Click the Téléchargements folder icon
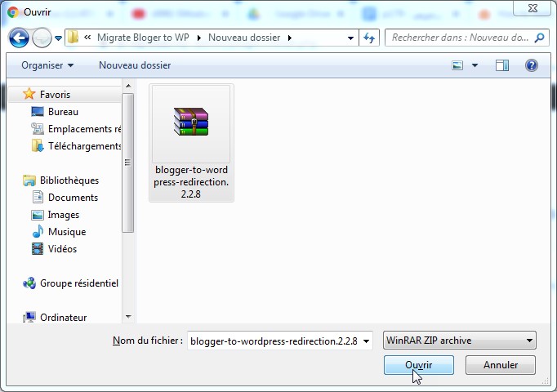Image resolution: width=557 pixels, height=392 pixels. click(x=38, y=145)
